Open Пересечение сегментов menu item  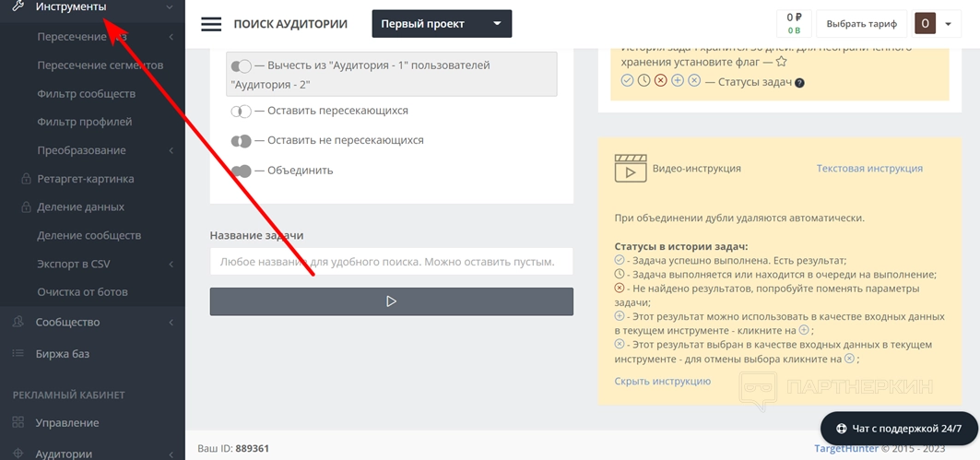[x=100, y=65]
